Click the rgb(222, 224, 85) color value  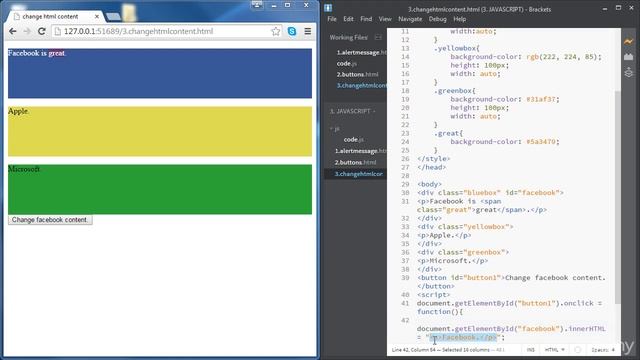click(x=563, y=57)
